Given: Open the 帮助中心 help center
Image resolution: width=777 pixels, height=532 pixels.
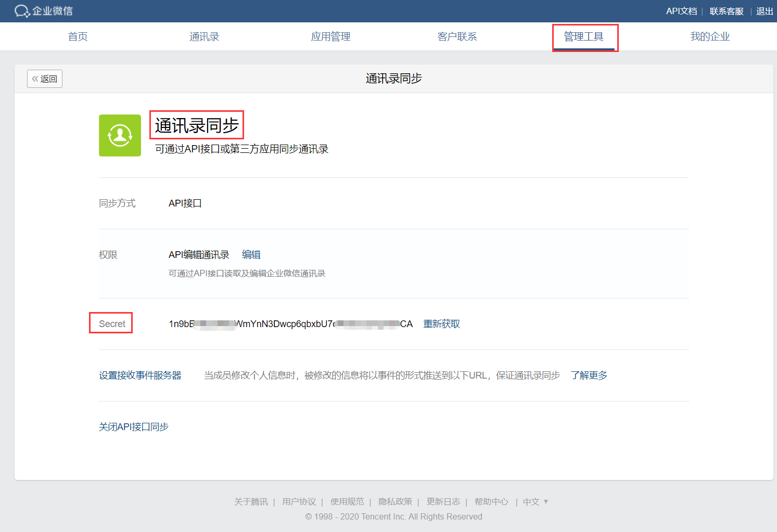Looking at the screenshot, I should (491, 501).
